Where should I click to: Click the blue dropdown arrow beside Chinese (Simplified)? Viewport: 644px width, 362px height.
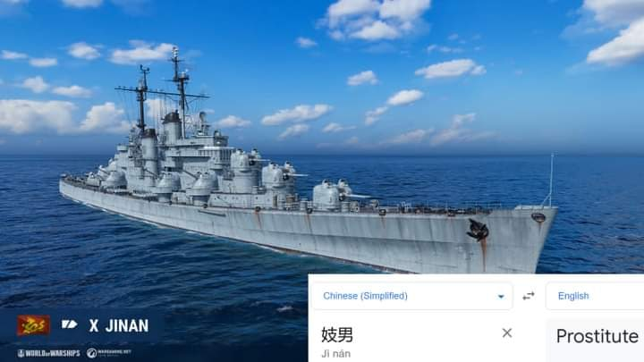[501, 297]
